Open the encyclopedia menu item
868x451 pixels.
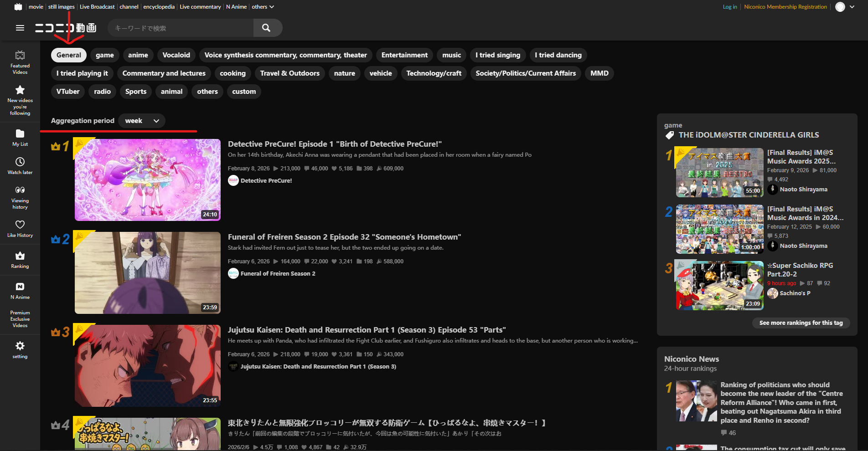pos(159,7)
